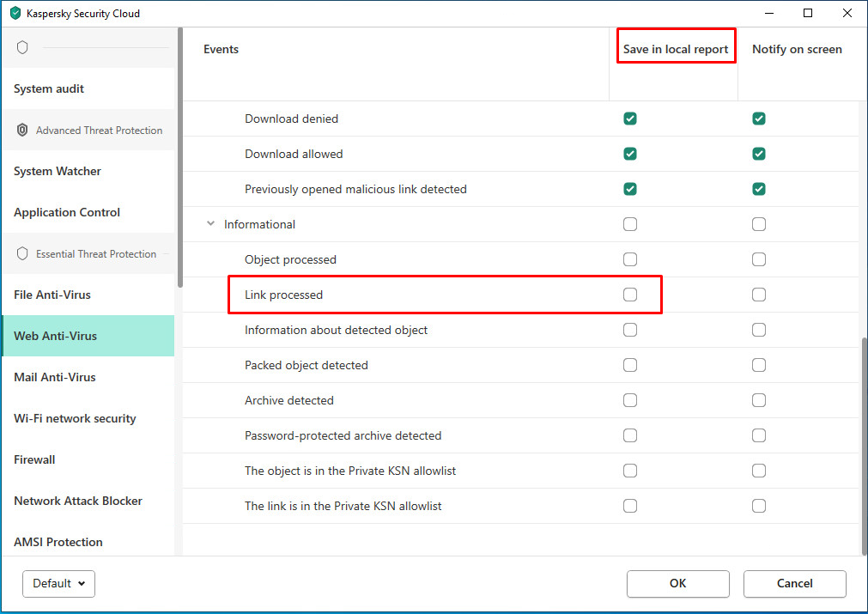Open the Default dropdown button
Image resolution: width=868 pixels, height=614 pixels.
[x=58, y=584]
